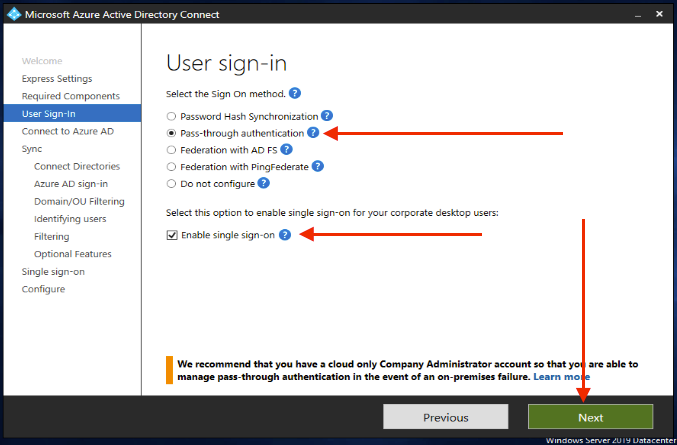Go to Express Settings step in sidebar
677x445 pixels.
coord(57,79)
